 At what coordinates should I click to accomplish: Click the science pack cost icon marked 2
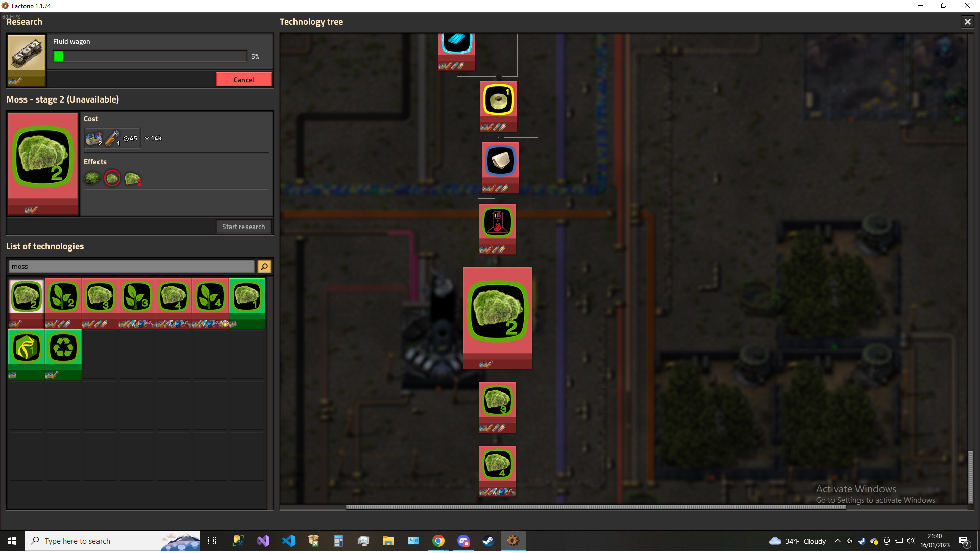(94, 138)
